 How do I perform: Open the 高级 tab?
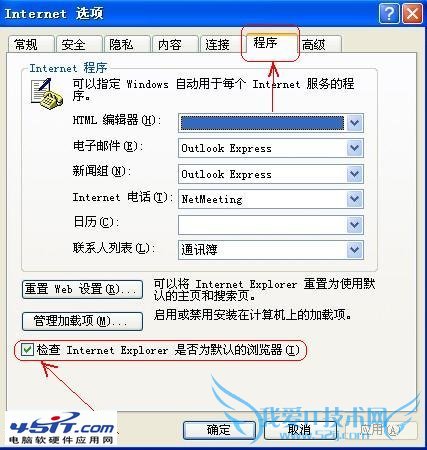point(319,44)
